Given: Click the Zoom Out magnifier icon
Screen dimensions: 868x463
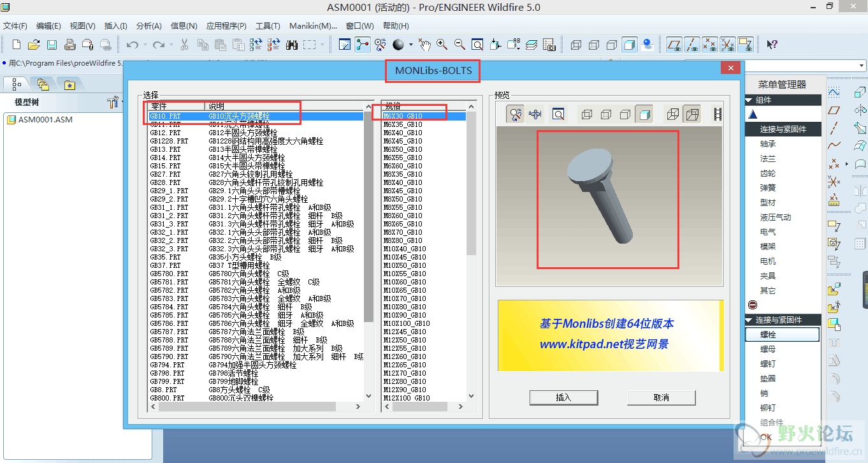Looking at the screenshot, I should [x=459, y=45].
